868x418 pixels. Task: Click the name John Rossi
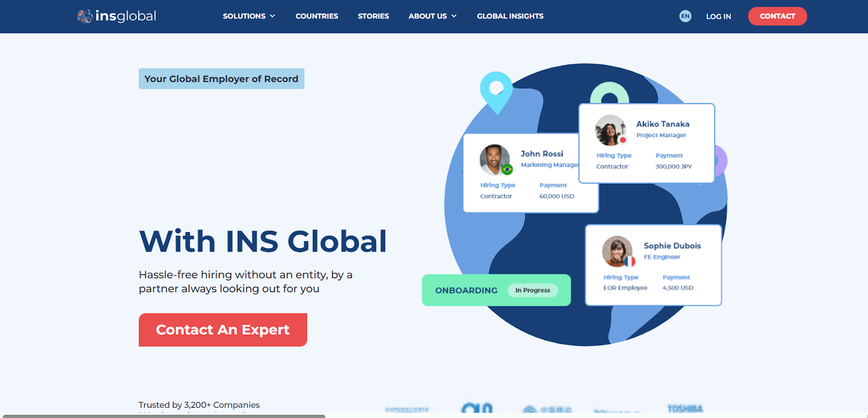pyautogui.click(x=542, y=153)
